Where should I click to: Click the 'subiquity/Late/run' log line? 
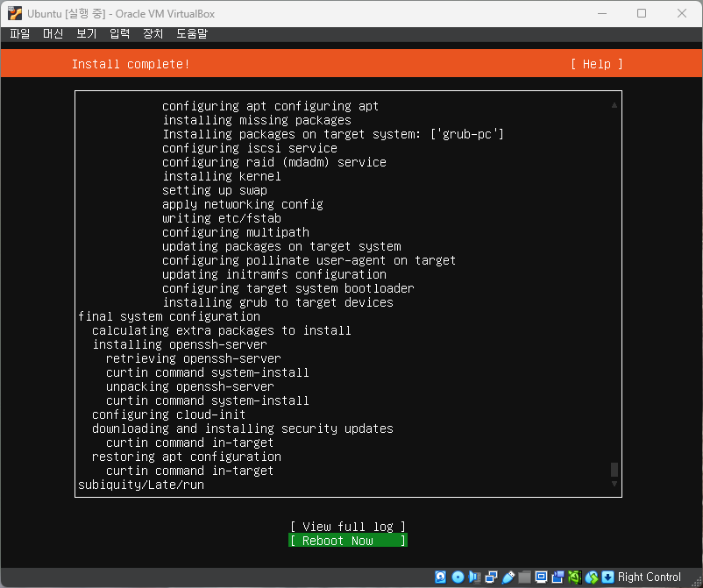pyautogui.click(x=141, y=485)
